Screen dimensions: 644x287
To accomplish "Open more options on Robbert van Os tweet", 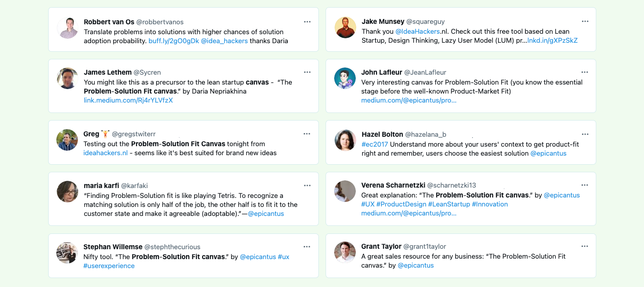I will 307,22.
